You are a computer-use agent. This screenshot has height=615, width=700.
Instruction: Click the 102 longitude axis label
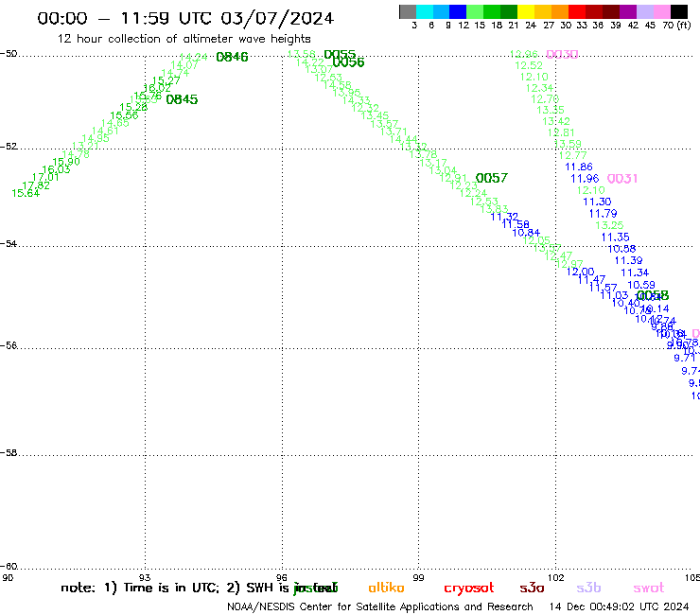tap(555, 577)
